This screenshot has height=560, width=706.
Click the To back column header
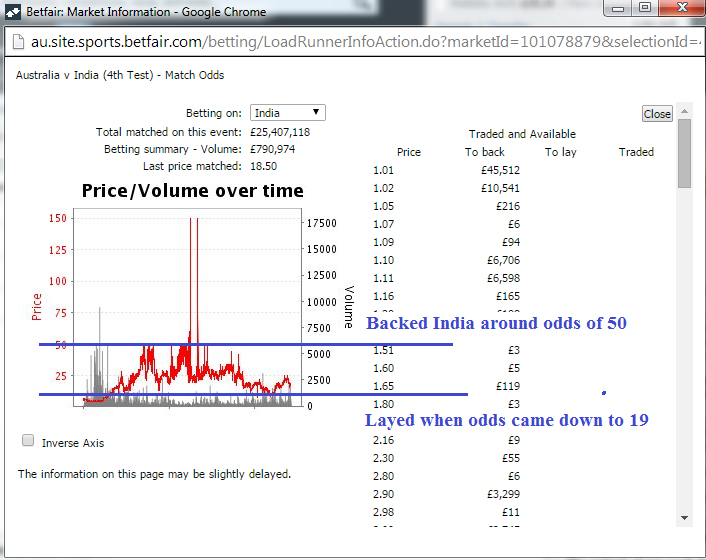tap(484, 152)
